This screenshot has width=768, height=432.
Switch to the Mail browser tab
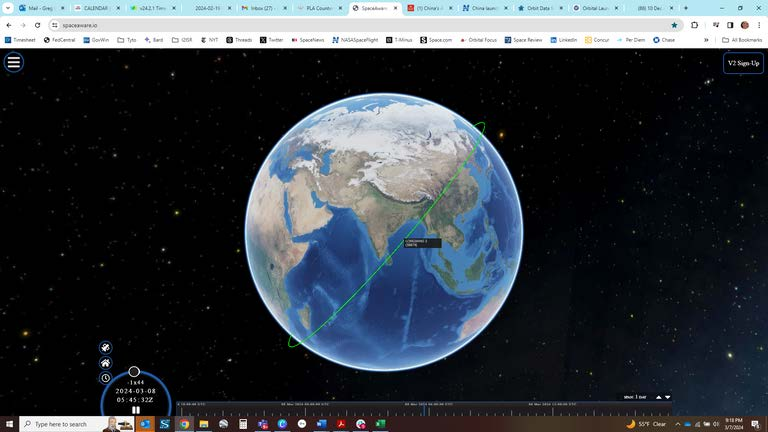pos(42,8)
